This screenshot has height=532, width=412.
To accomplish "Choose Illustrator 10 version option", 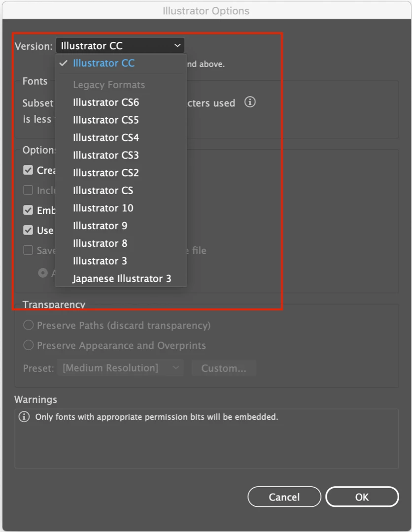I will [121, 208].
